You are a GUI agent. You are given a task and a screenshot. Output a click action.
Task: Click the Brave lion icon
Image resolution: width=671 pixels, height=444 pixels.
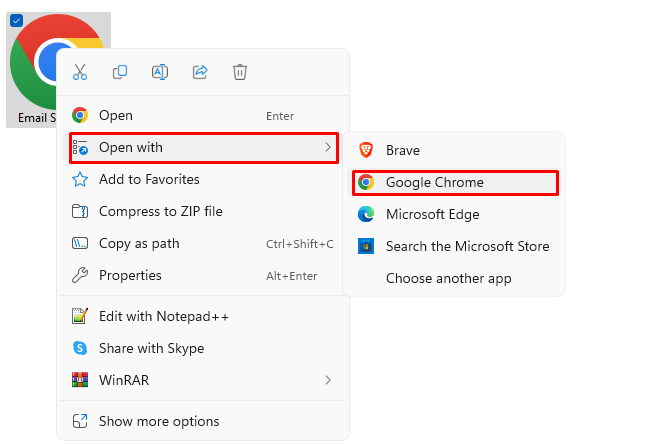pyautogui.click(x=366, y=150)
